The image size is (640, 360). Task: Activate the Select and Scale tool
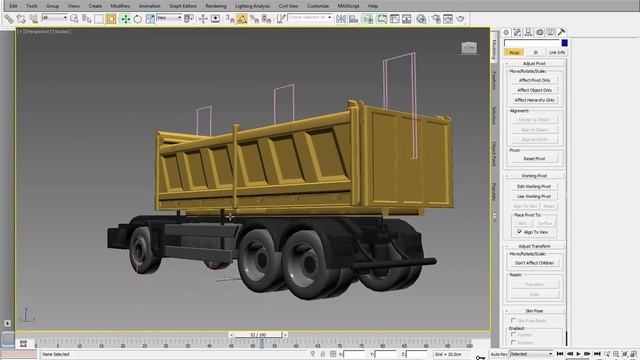150,19
